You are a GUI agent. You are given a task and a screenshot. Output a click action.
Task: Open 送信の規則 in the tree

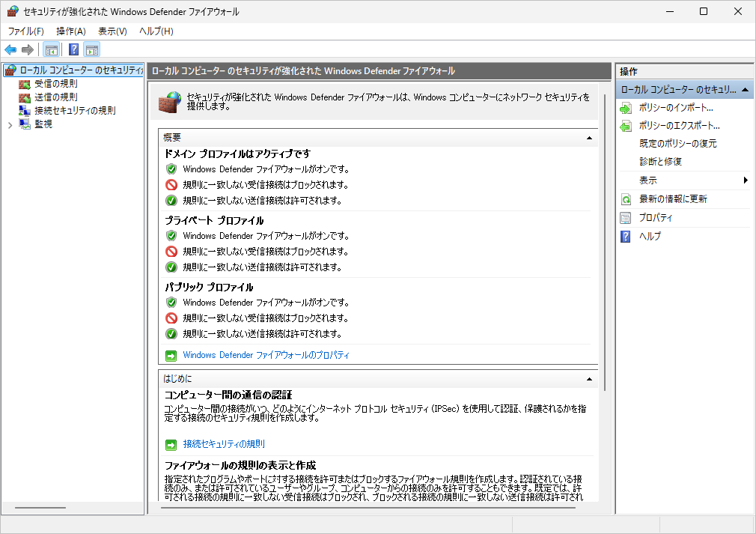[x=56, y=97]
